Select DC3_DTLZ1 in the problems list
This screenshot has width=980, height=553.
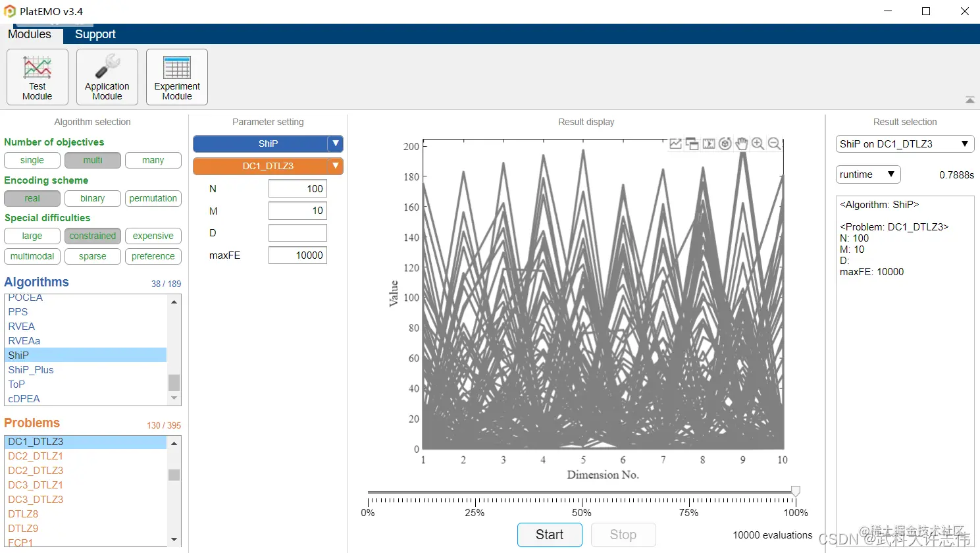tap(86, 485)
